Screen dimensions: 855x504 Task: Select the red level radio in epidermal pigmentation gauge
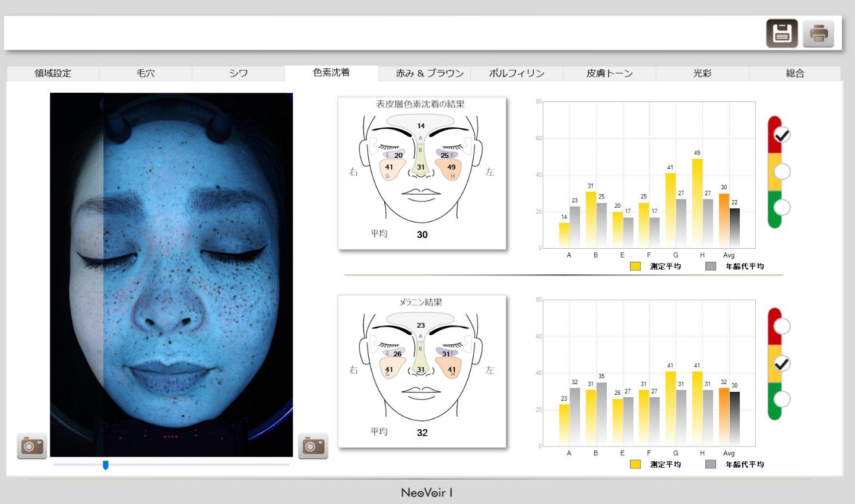point(782,135)
